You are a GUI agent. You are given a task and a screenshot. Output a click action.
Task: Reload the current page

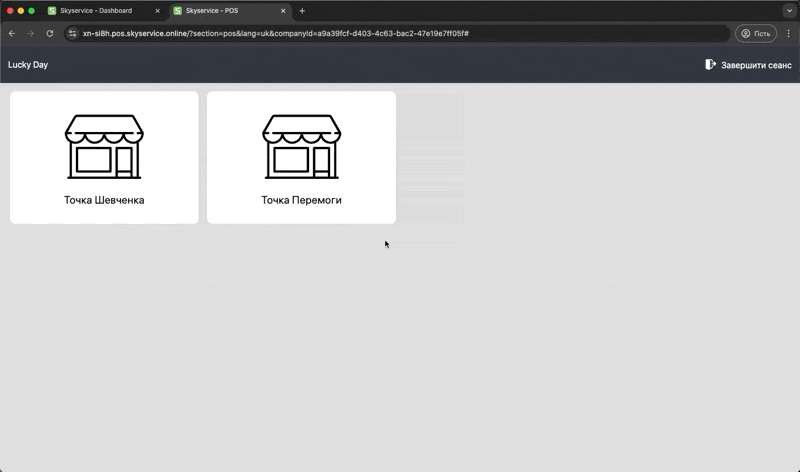tap(50, 33)
